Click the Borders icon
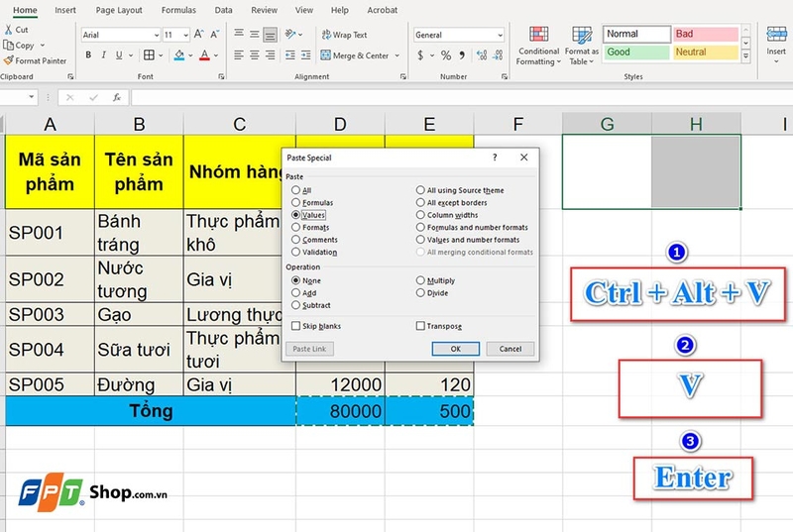The height and width of the screenshot is (532, 793). (x=150, y=55)
